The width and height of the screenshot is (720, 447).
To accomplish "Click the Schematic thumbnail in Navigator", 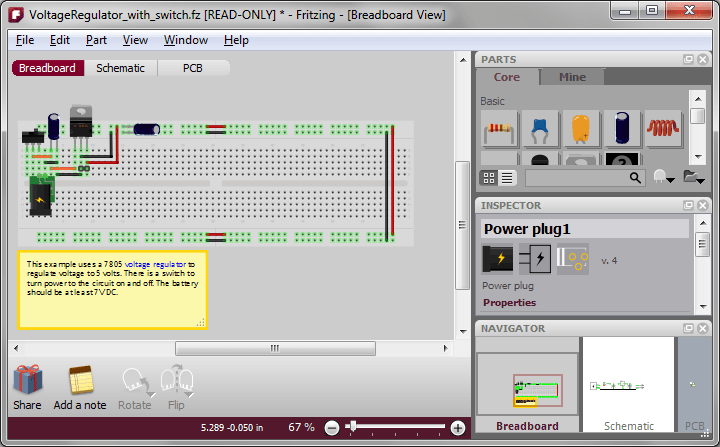I will point(629,385).
